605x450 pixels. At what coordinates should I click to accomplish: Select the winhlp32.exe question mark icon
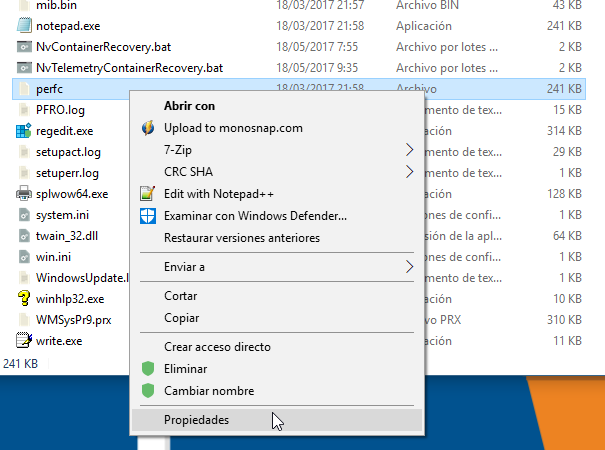[25, 298]
